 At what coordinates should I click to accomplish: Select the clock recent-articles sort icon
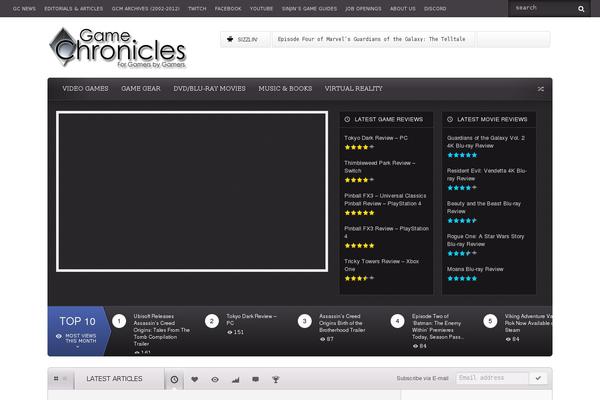[x=174, y=379]
